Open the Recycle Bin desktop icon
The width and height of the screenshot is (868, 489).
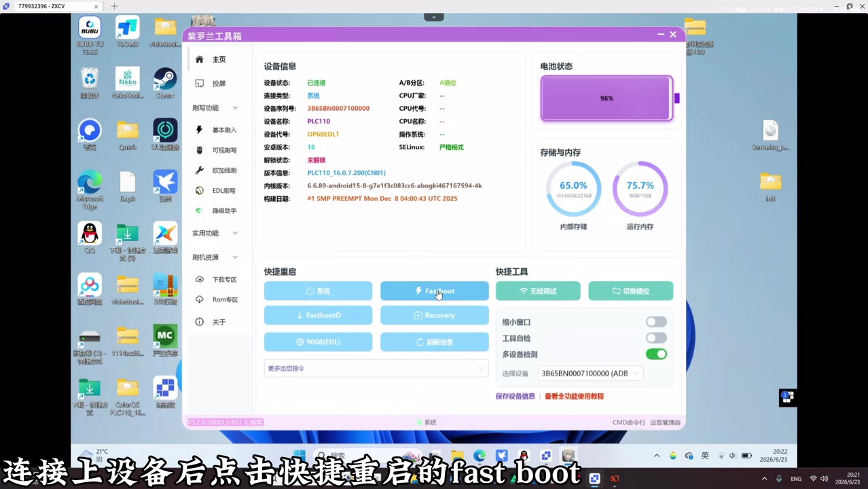pyautogui.click(x=90, y=84)
